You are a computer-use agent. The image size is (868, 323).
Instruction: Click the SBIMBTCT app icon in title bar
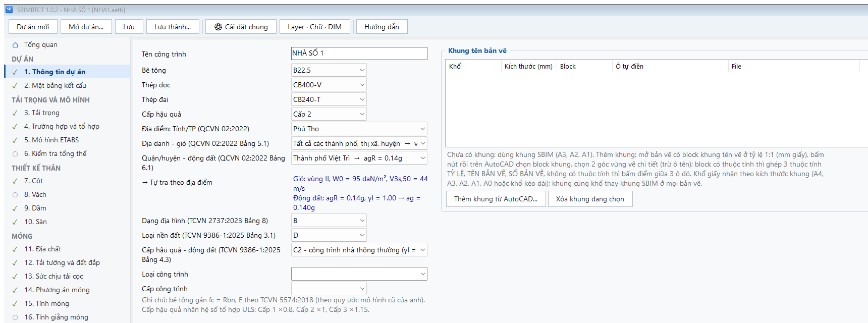pyautogui.click(x=9, y=10)
